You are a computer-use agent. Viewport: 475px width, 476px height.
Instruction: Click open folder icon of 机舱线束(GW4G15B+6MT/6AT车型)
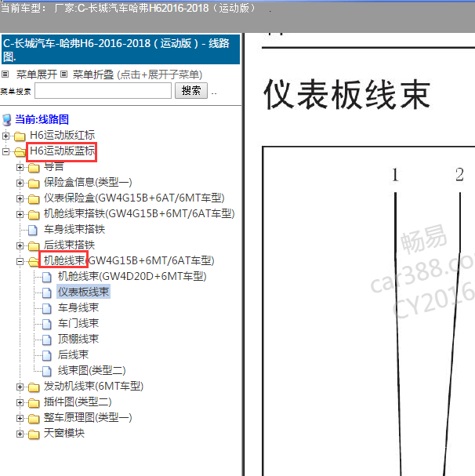[x=34, y=261]
